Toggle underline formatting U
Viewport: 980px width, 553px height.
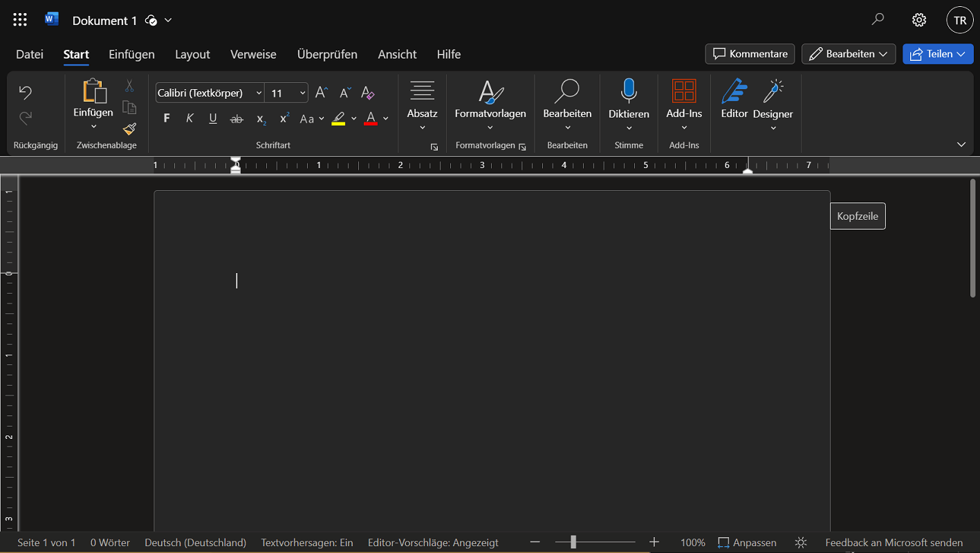point(213,119)
